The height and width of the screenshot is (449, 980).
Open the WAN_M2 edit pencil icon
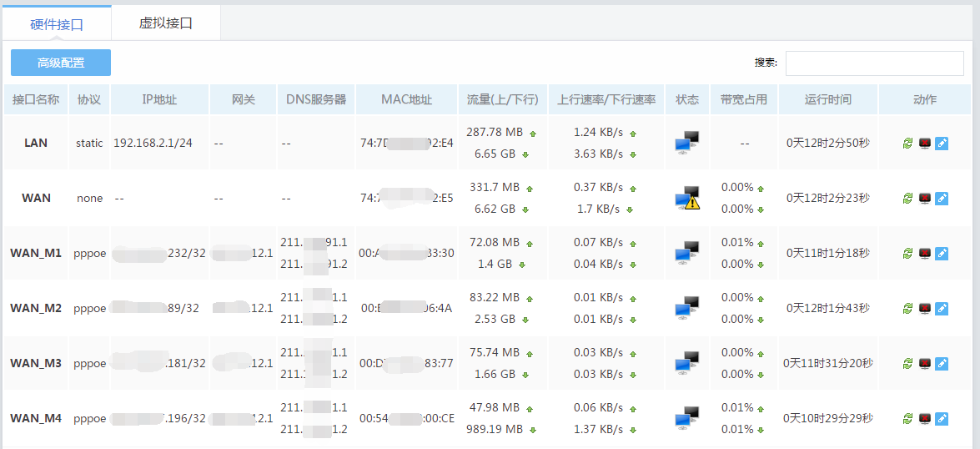(x=942, y=309)
